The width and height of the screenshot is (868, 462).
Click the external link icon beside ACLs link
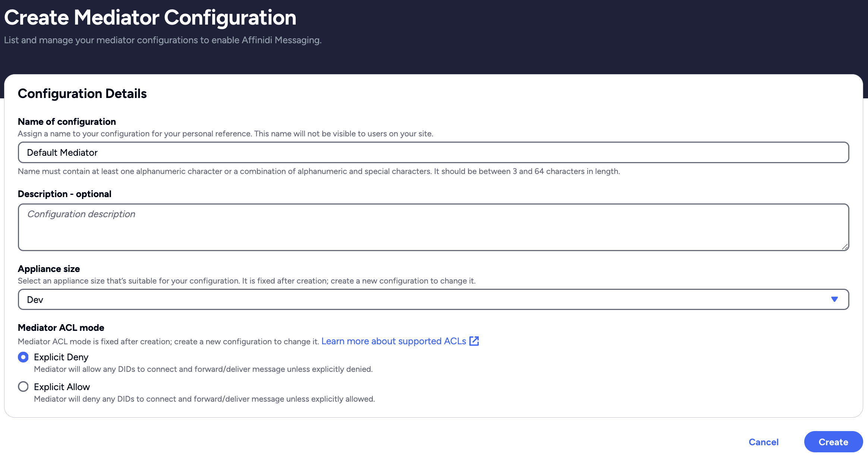(x=474, y=341)
